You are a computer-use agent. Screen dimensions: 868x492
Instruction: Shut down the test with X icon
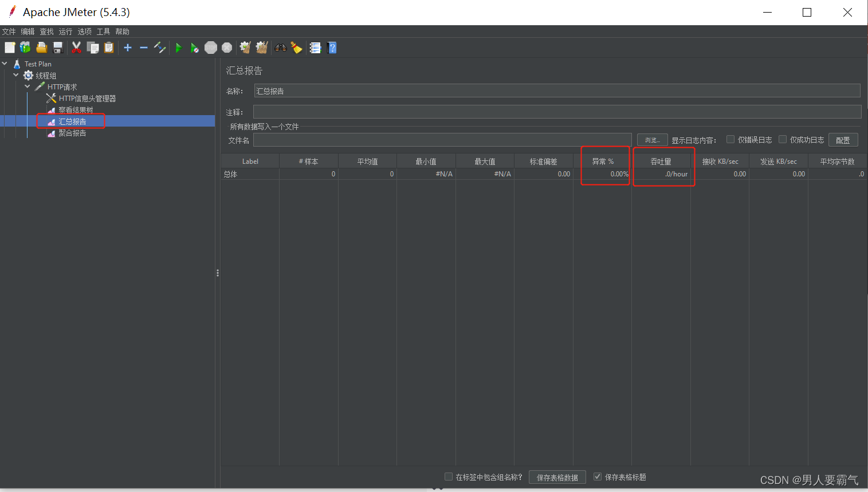(227, 48)
